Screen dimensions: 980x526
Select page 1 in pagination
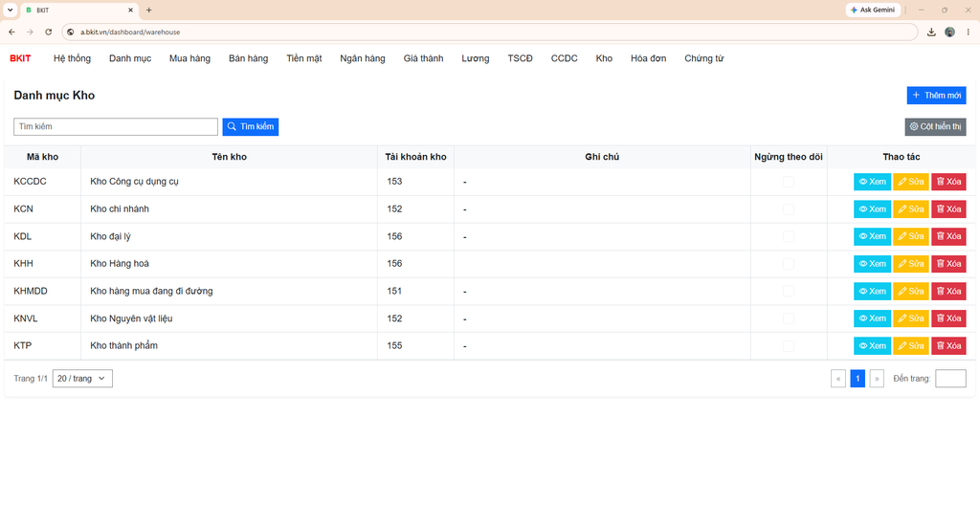857,379
